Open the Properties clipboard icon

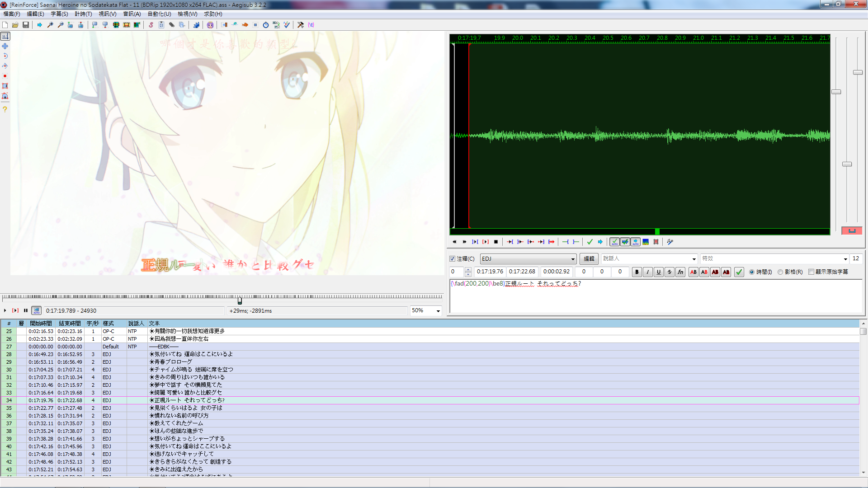[161, 25]
